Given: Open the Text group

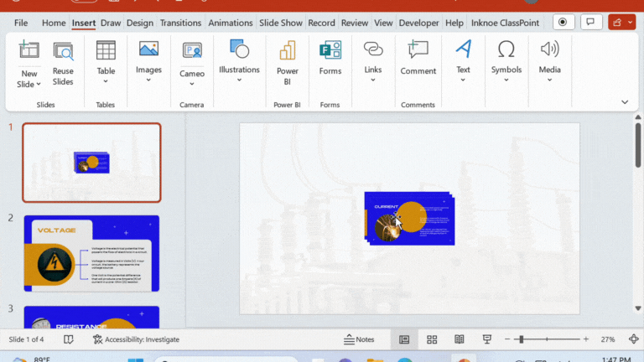Looking at the screenshot, I should 463,60.
